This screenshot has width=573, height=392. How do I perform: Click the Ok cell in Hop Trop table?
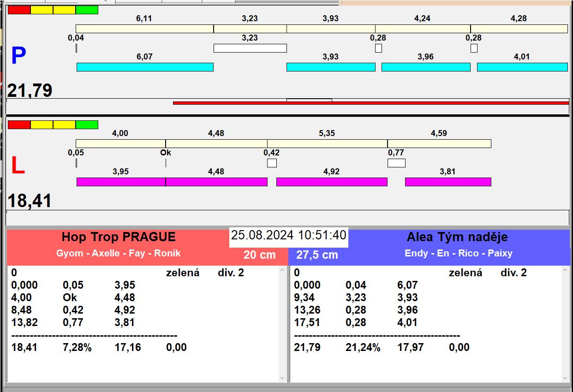[x=70, y=297]
